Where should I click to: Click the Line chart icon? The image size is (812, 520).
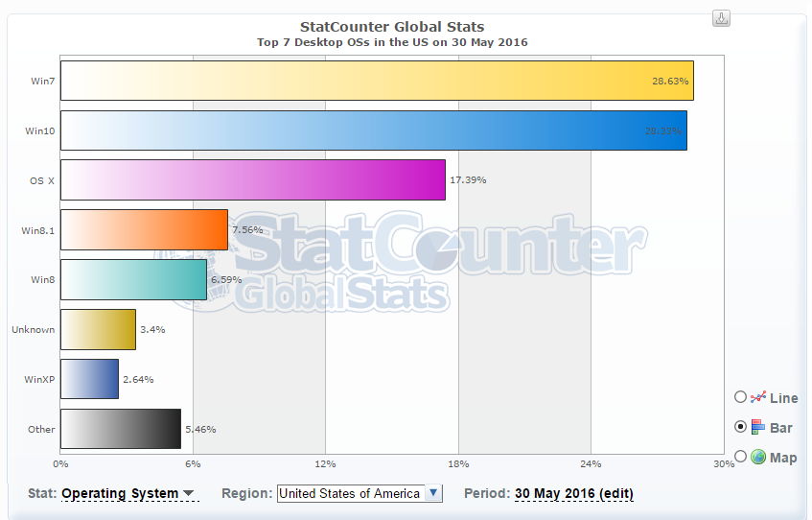point(758,397)
